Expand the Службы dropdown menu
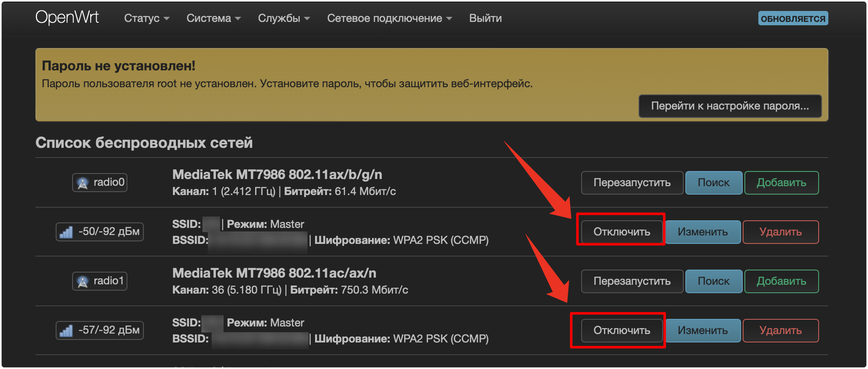The height and width of the screenshot is (369, 868). [284, 18]
